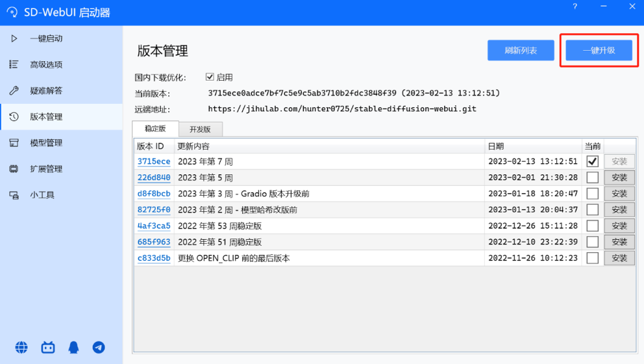Click the extension management chip icon
The image size is (644, 364).
pyautogui.click(x=14, y=168)
